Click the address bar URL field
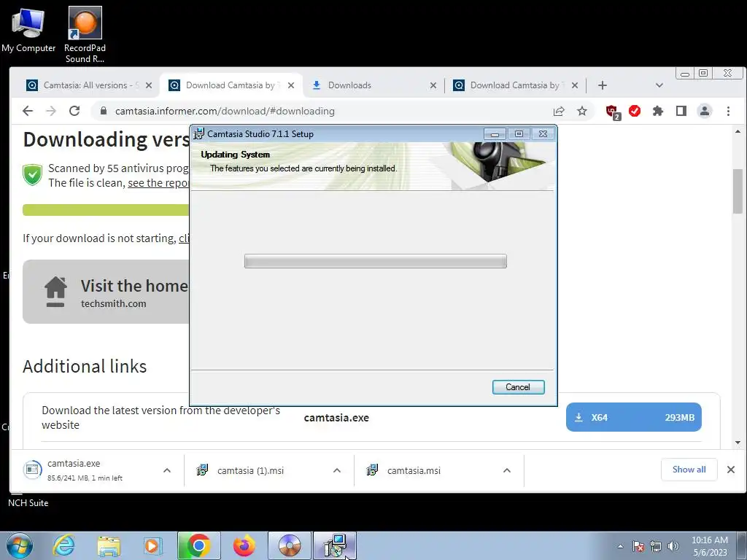This screenshot has width=747, height=560. pos(324,111)
